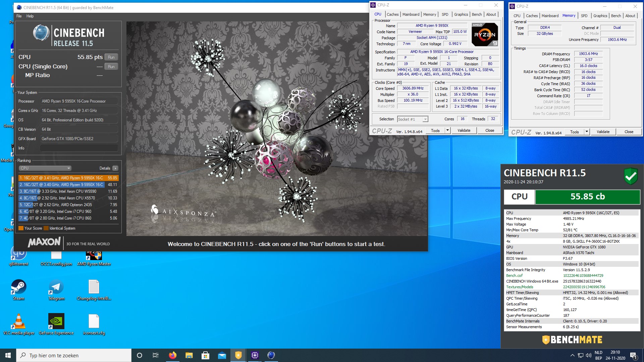
Task: Open the Steam desktop shortcut
Action: coord(19,290)
